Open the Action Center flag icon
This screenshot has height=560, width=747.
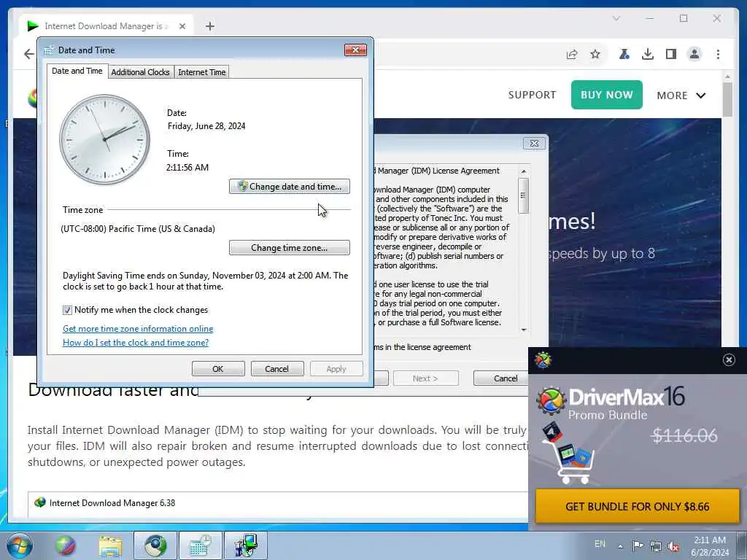coord(638,545)
